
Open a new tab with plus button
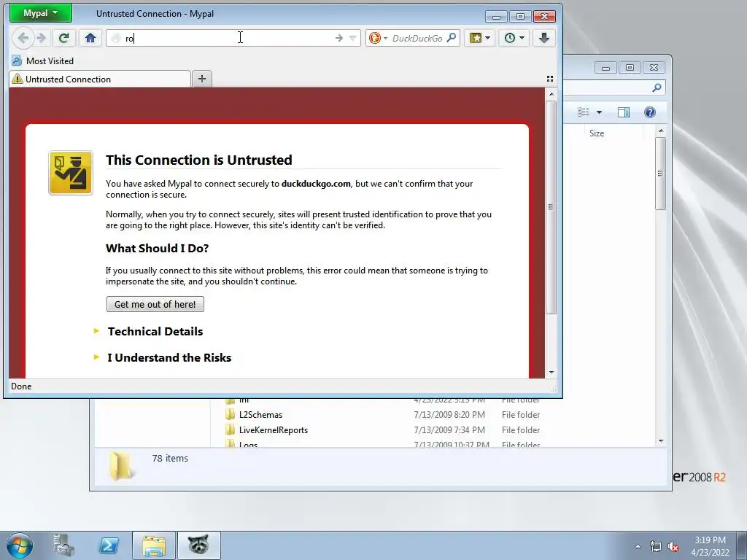pos(202,79)
